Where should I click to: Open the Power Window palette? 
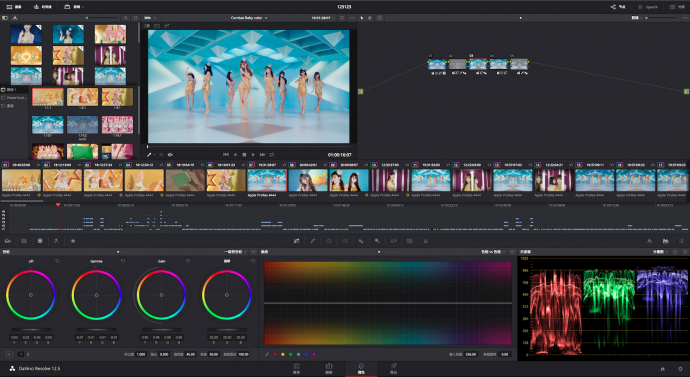click(329, 241)
